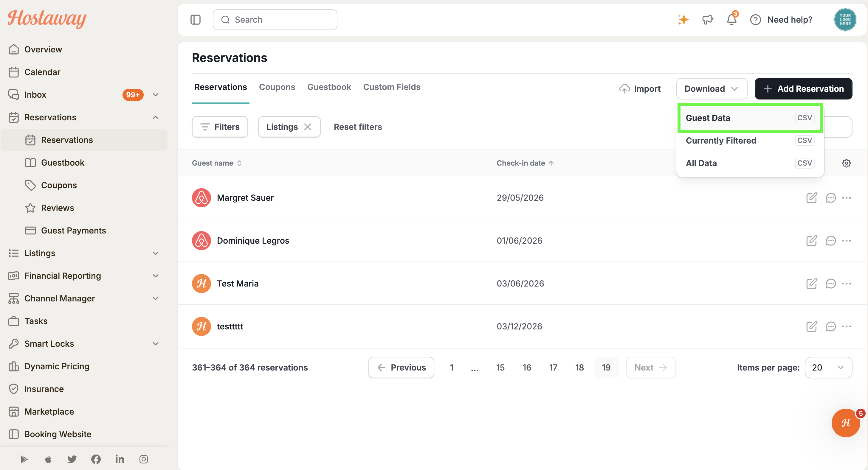Open the Filters button
The image size is (868, 470).
click(220, 127)
